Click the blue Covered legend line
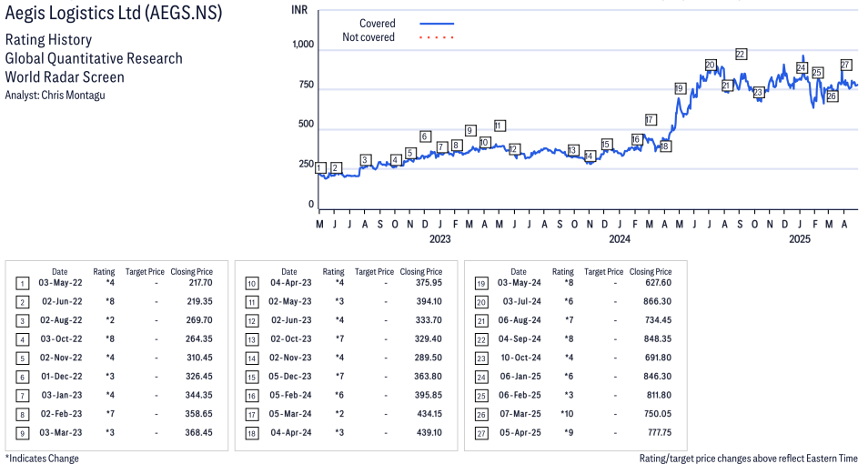The image size is (868, 464). coord(437,24)
